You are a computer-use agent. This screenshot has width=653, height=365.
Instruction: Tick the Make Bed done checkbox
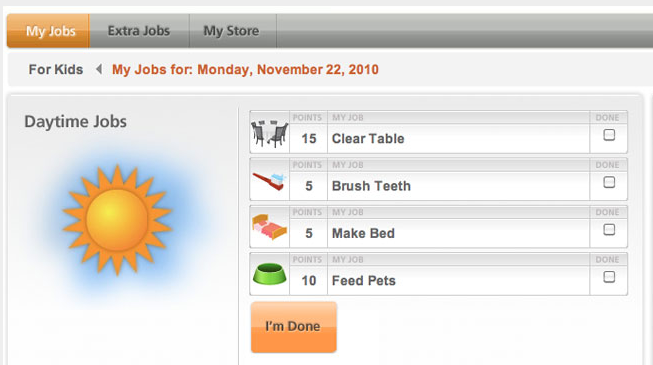click(x=609, y=230)
